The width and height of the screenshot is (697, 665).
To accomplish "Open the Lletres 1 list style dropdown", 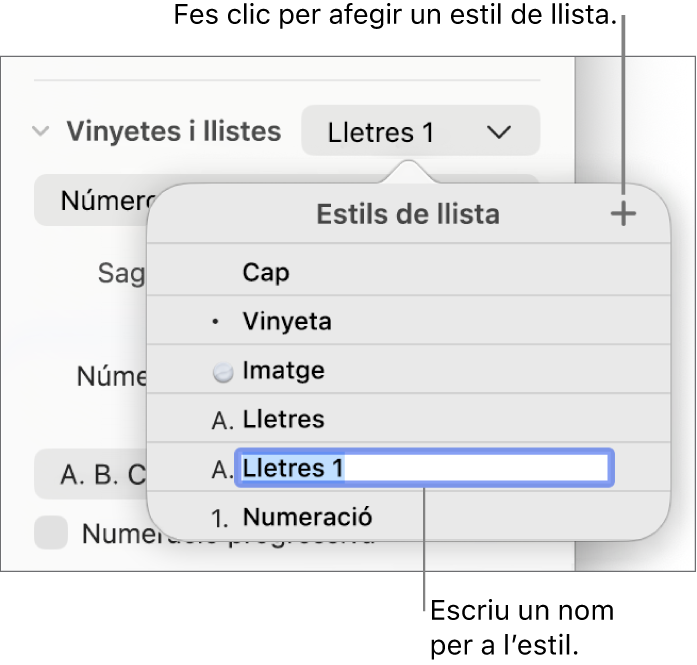I will tap(421, 132).
